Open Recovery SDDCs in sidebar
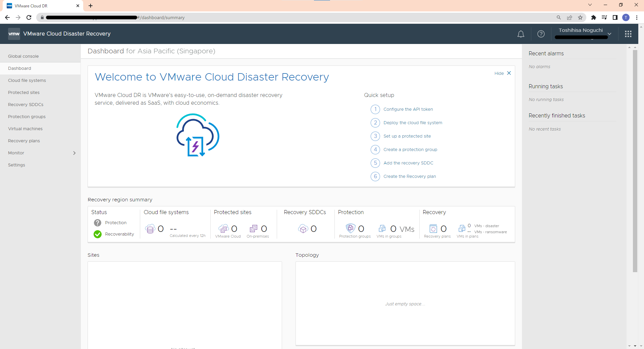The width and height of the screenshot is (644, 349). (26, 105)
